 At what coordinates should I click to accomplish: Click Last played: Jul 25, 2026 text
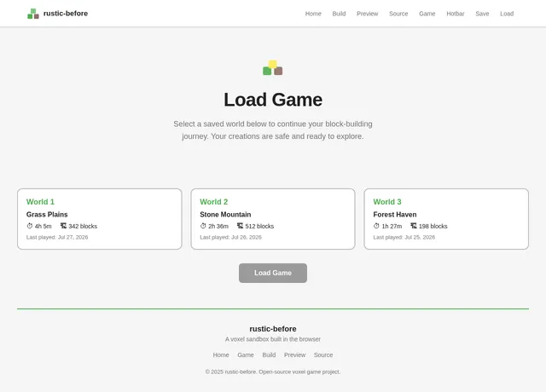tap(404, 237)
